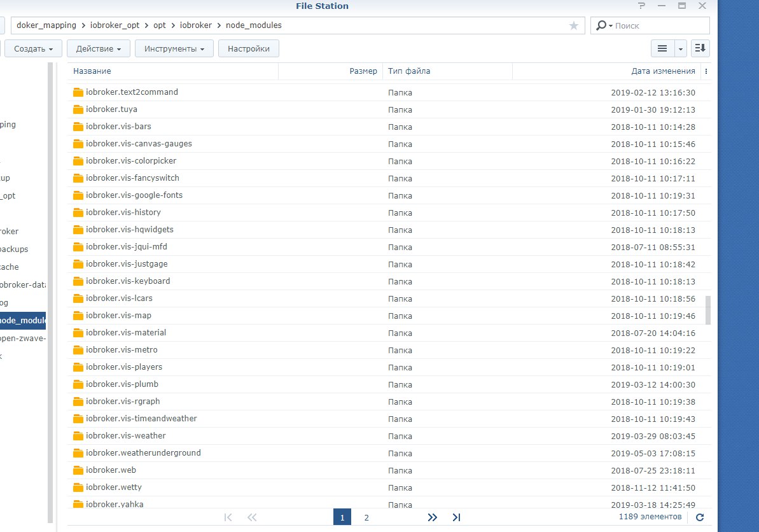Select open-zwave in the left folder tree
Viewport: 759px width, 532px height.
(23, 339)
